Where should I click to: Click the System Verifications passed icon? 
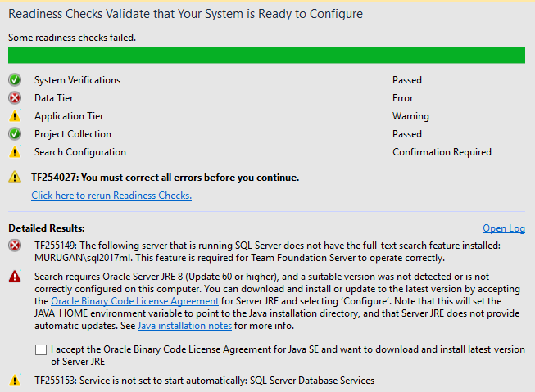15,80
